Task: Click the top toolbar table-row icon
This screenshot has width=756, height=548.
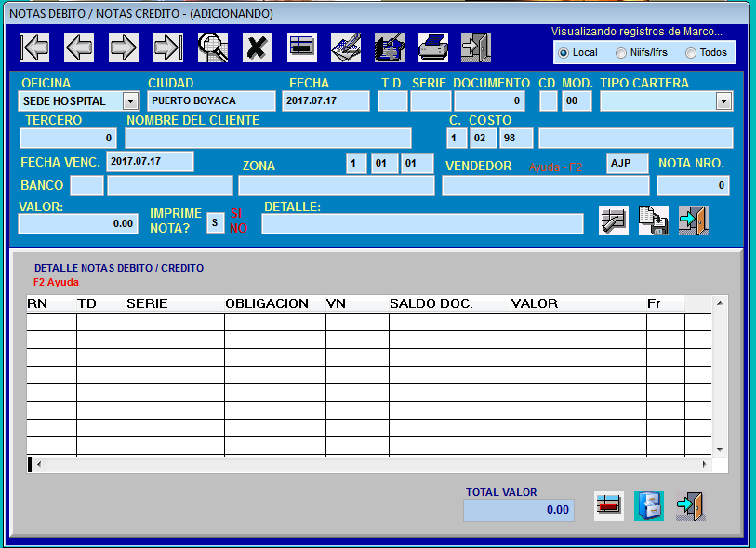Action: coord(302,47)
